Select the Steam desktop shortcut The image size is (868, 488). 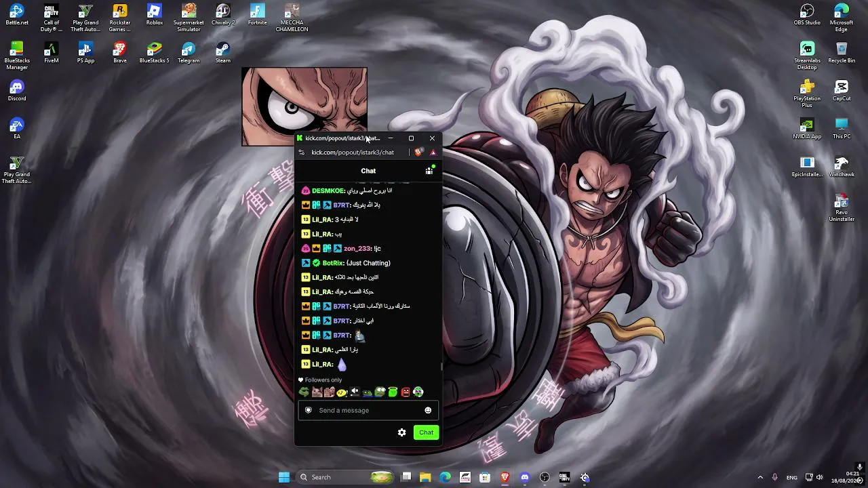pyautogui.click(x=223, y=53)
